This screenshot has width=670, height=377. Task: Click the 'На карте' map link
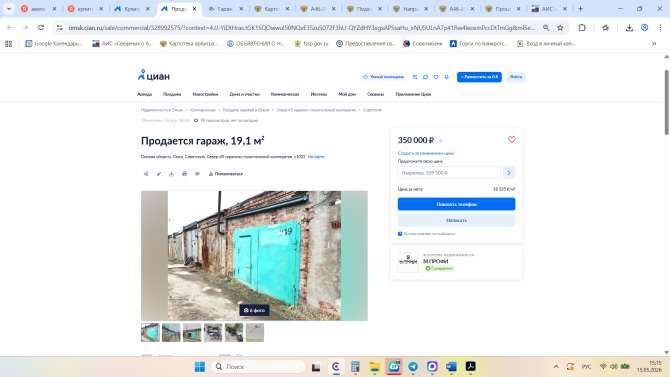pyautogui.click(x=316, y=157)
